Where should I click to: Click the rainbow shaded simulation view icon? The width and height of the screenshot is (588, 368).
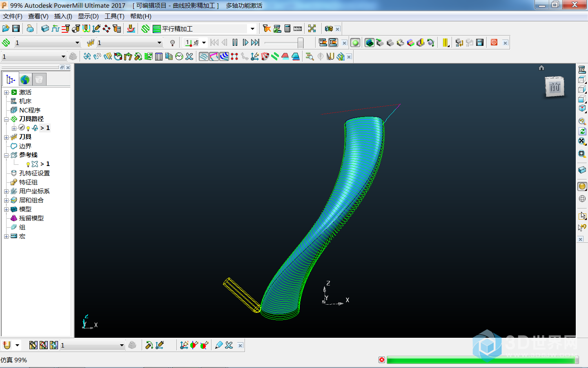(x=410, y=43)
